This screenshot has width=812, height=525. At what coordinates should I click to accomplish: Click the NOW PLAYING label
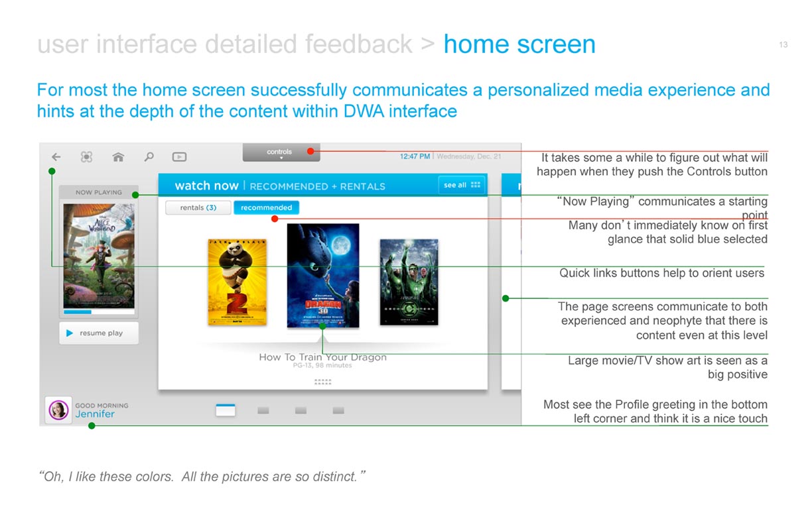pyautogui.click(x=99, y=192)
